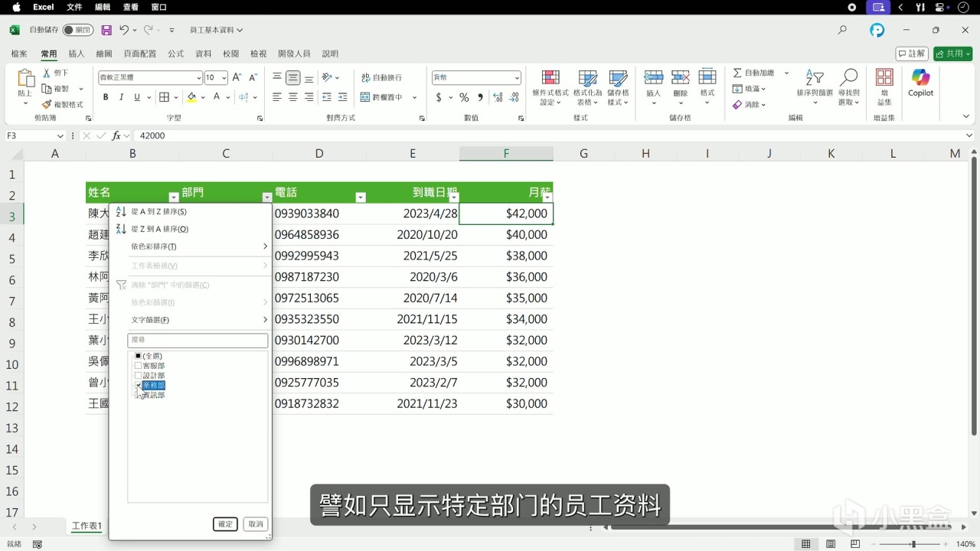This screenshot has width=980, height=551.
Task: Switch to the 插入 ribbon tab
Action: [77, 54]
